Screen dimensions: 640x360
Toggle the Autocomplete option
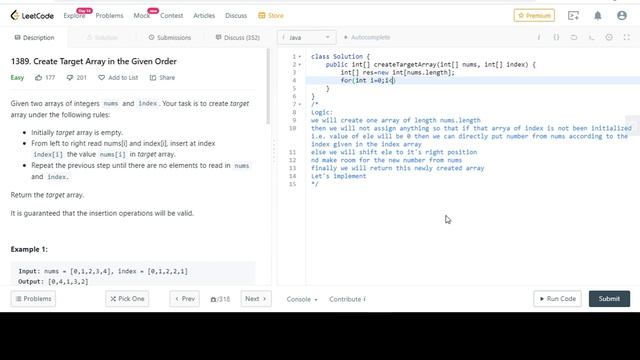367,37
